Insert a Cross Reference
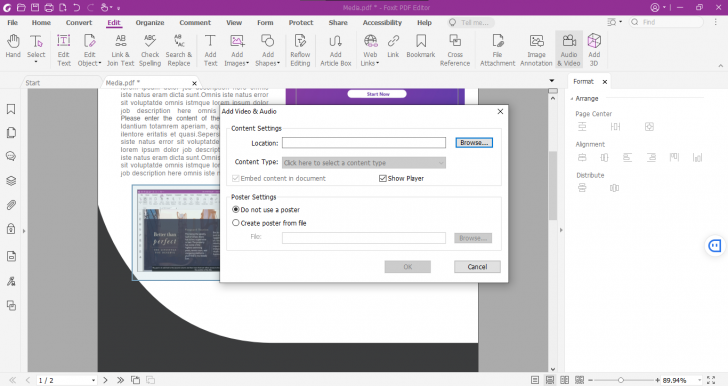The width and height of the screenshot is (728, 386). [455, 50]
